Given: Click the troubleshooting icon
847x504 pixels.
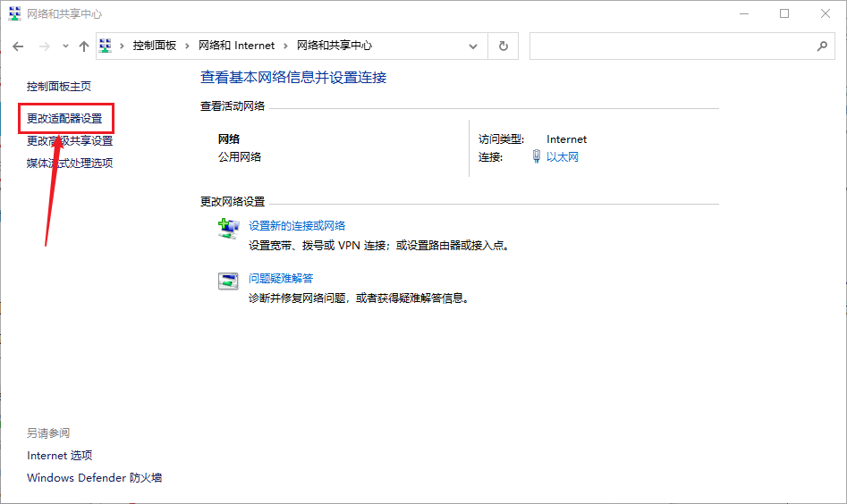Looking at the screenshot, I should (x=228, y=281).
